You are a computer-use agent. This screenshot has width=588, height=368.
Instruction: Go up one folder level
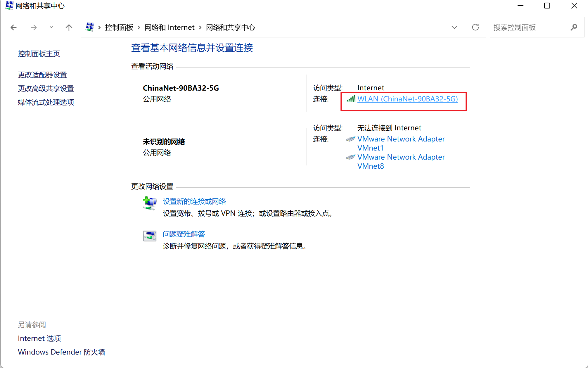point(69,27)
